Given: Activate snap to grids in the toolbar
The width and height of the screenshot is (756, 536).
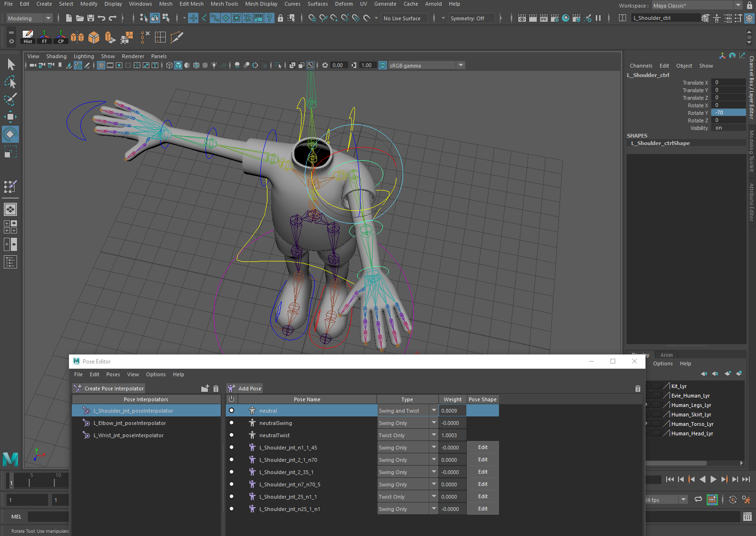Looking at the screenshot, I should [x=193, y=18].
